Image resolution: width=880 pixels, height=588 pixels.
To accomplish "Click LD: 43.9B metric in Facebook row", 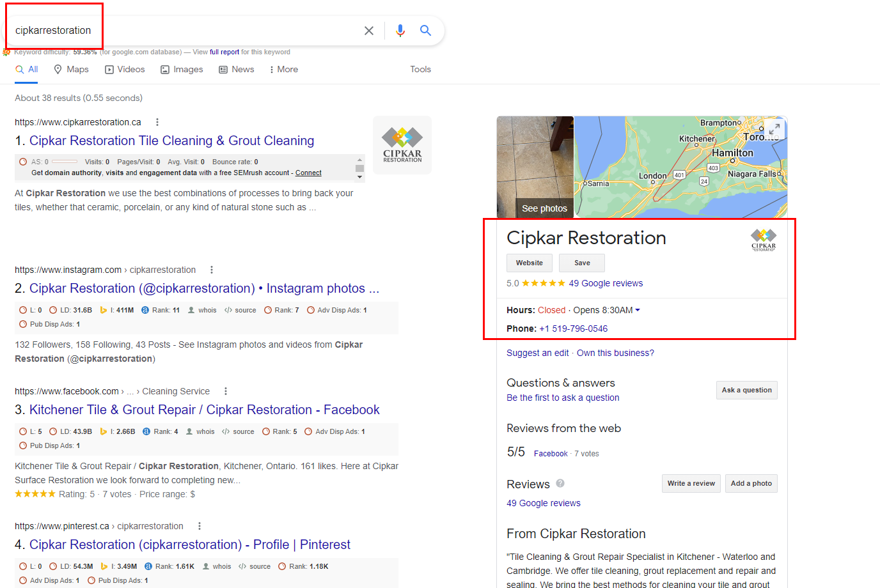I will click(x=71, y=432).
